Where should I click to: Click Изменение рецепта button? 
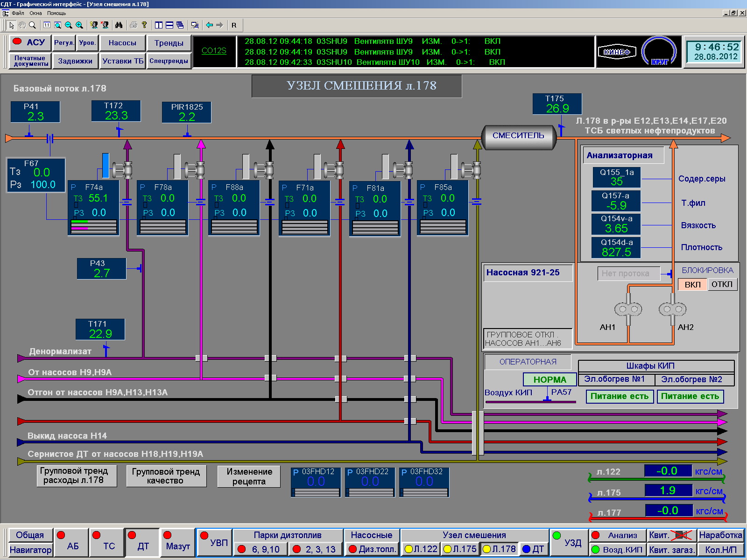tap(249, 476)
